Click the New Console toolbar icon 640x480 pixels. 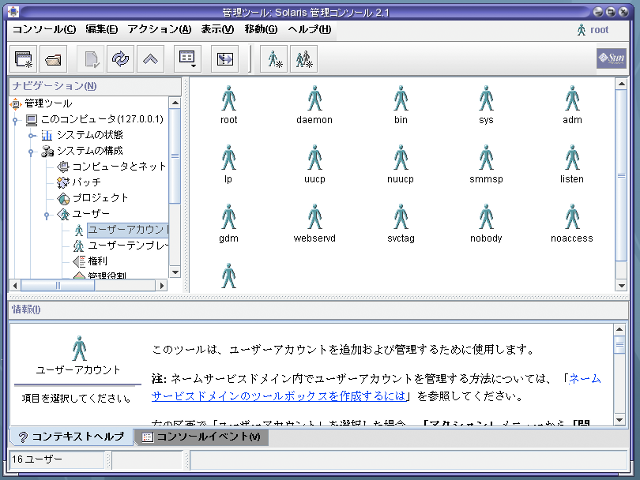23,59
